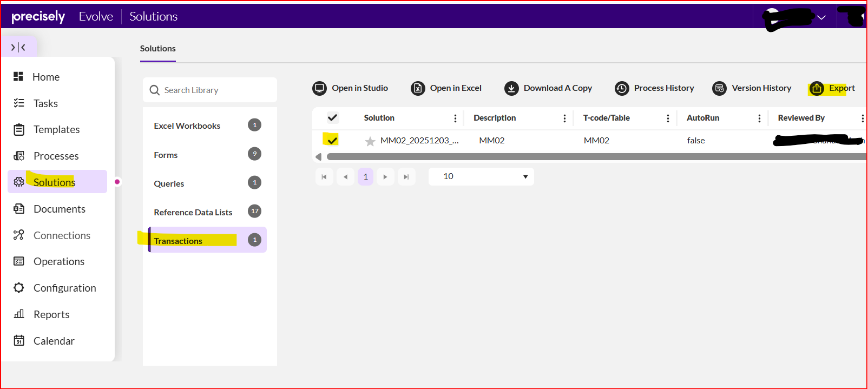Screen dimensions: 868x389
Task: Click the Reference Data Lists count badge 17
Action: [255, 211]
